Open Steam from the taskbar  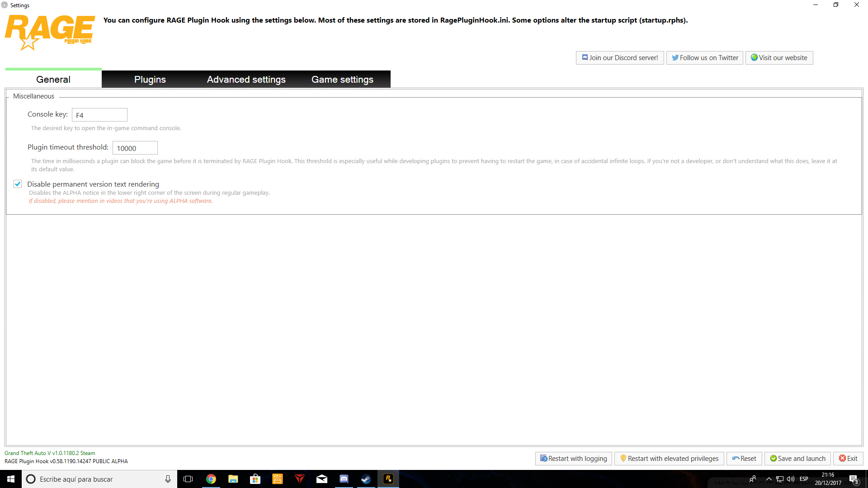point(366,479)
